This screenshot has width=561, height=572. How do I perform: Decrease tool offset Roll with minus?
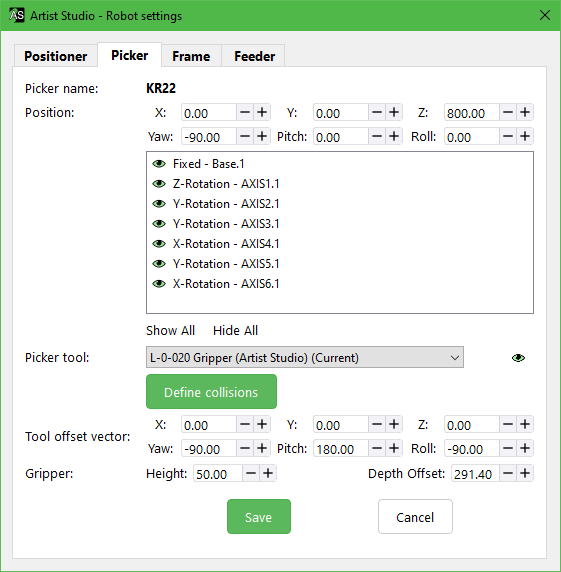(508, 448)
